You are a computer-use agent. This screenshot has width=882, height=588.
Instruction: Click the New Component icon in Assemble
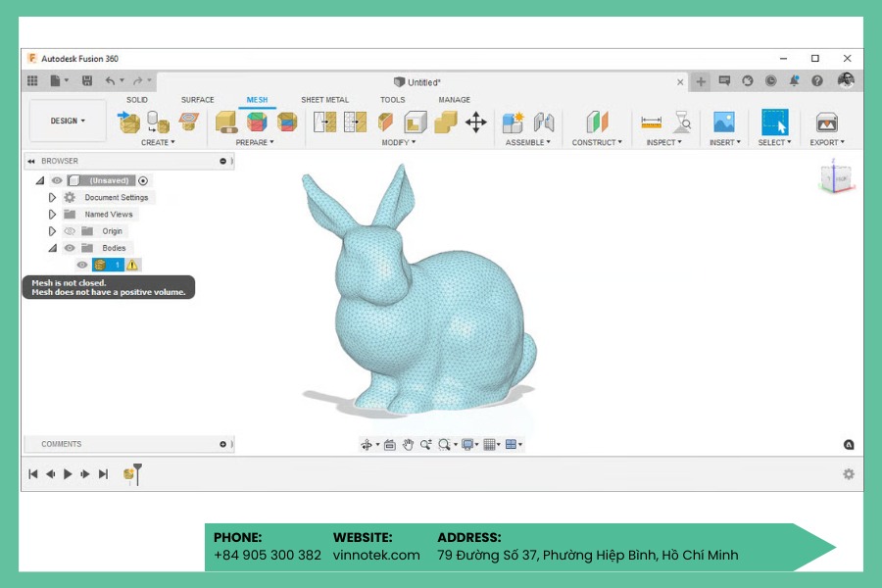513,122
